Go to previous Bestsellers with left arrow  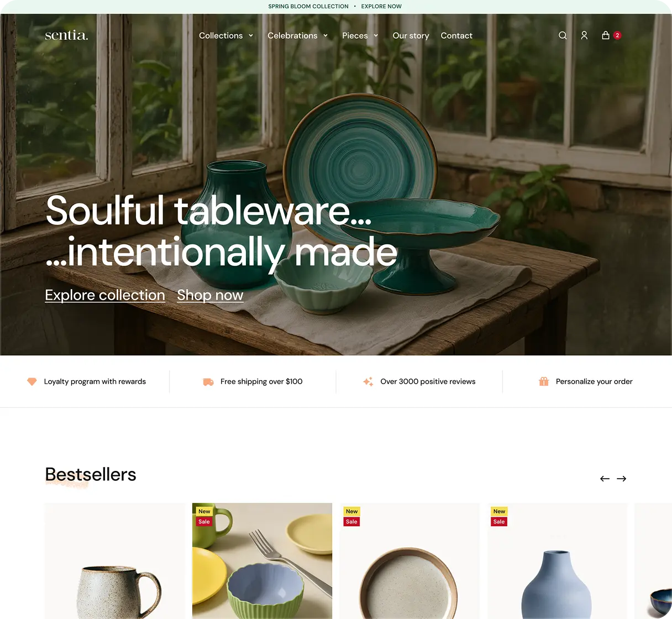pos(605,479)
